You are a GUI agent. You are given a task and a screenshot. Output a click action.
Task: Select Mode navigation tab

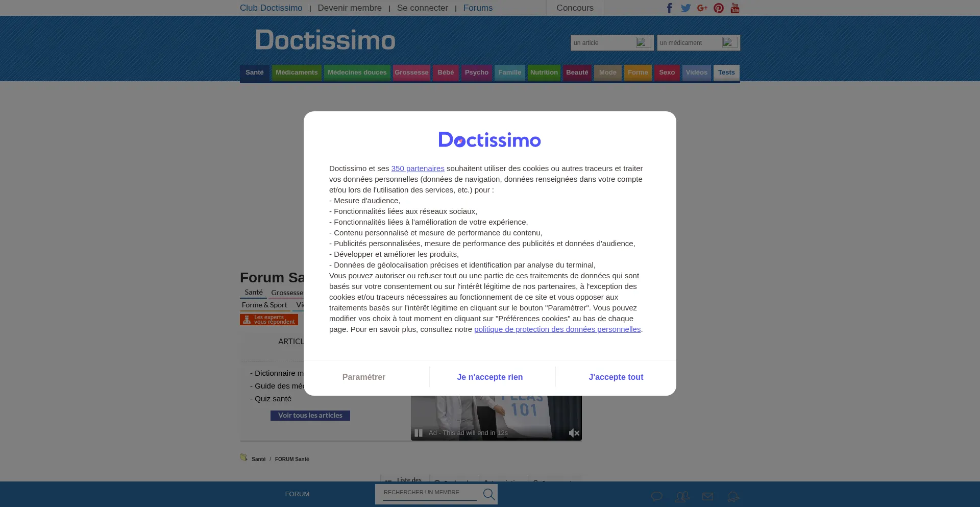click(x=608, y=73)
